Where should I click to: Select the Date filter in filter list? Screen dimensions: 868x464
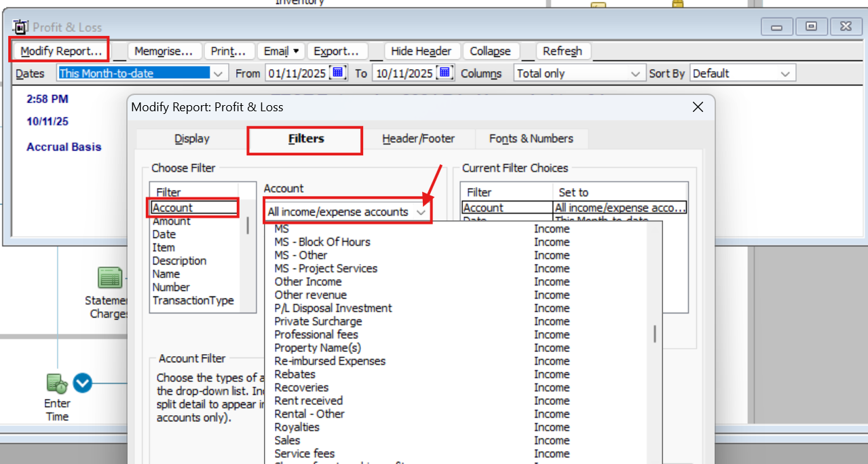pyautogui.click(x=164, y=234)
